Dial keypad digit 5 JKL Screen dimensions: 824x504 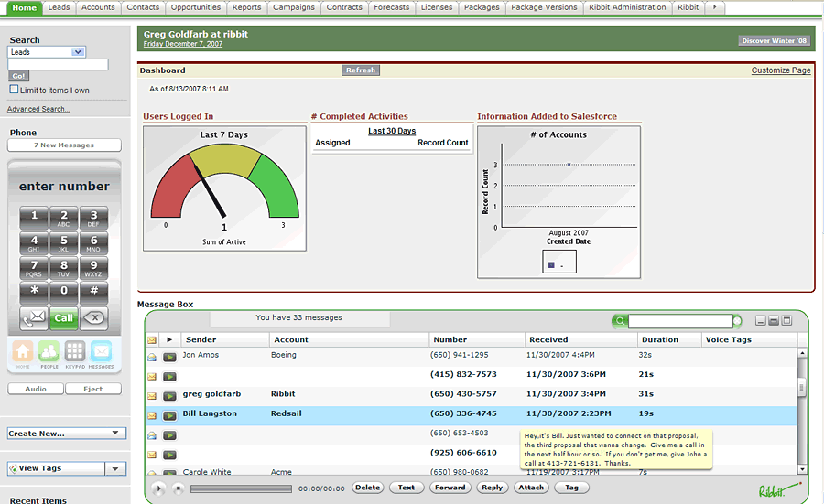coord(63,243)
